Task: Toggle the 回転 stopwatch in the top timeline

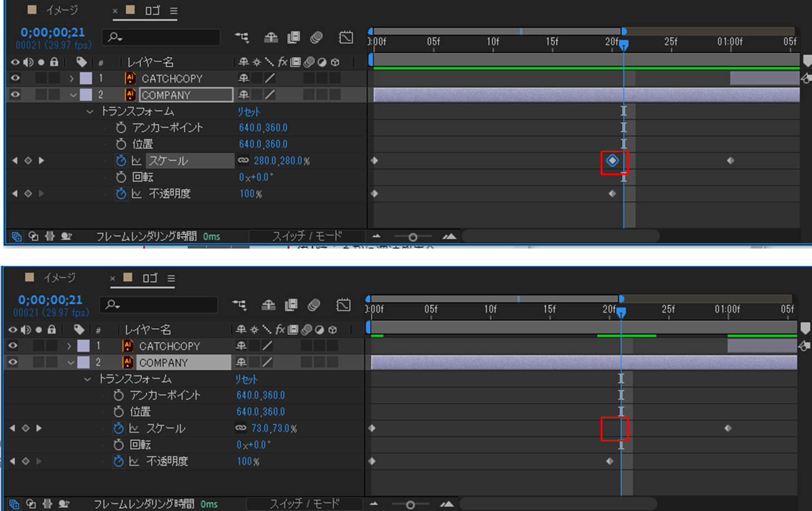Action: pyautogui.click(x=121, y=177)
